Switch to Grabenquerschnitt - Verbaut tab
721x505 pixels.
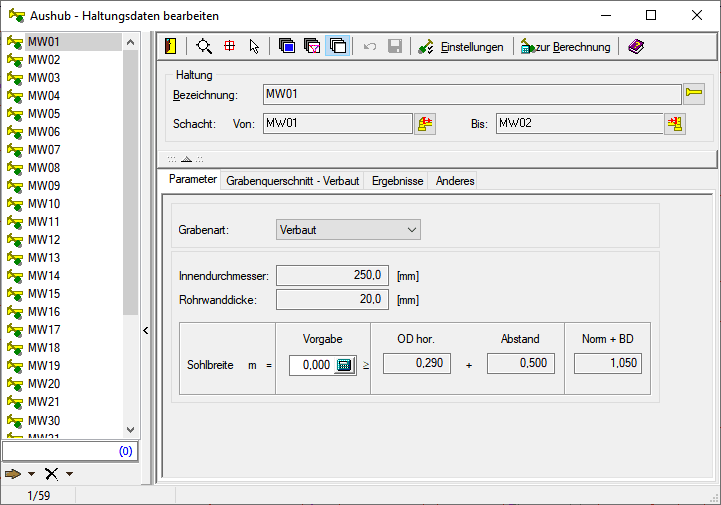[x=292, y=181]
